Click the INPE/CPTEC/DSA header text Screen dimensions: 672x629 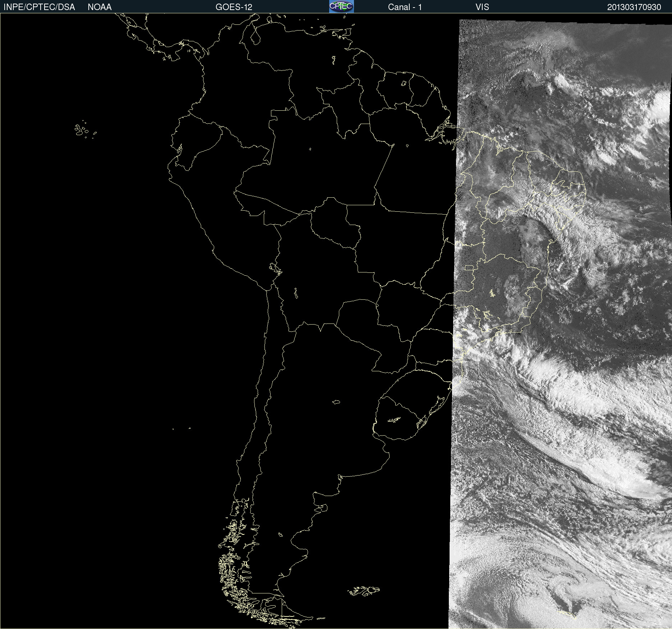tap(39, 7)
